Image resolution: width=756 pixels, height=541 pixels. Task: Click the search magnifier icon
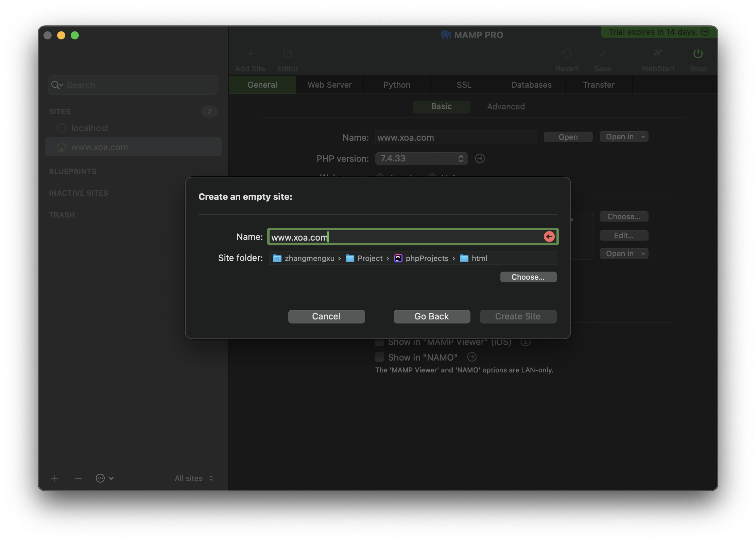(x=57, y=85)
